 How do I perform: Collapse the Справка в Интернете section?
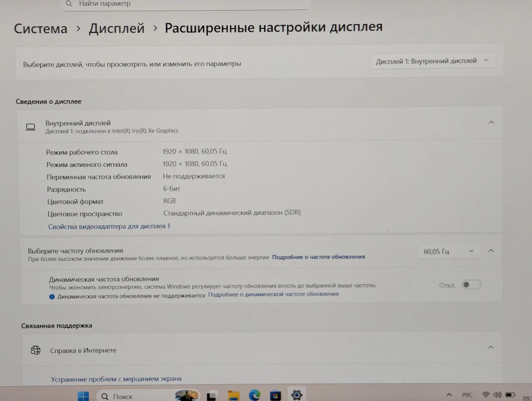click(491, 347)
